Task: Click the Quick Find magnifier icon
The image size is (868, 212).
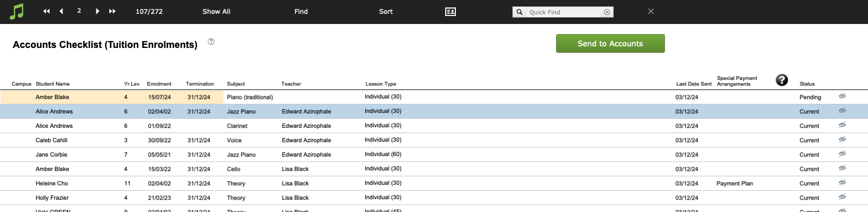Action: point(519,12)
